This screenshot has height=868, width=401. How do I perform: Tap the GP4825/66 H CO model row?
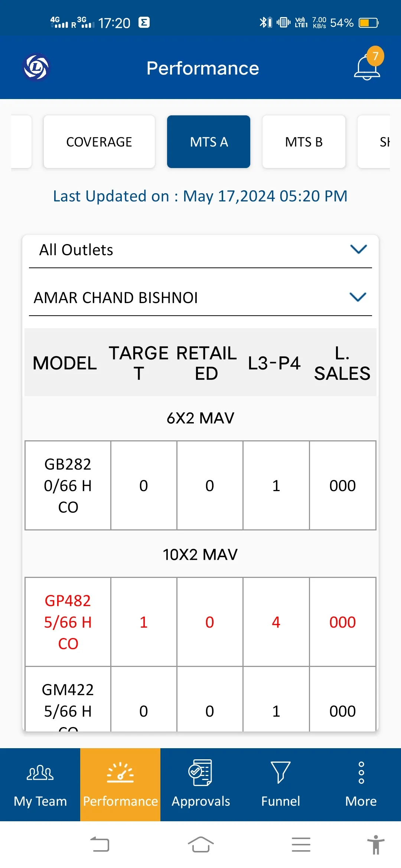click(68, 622)
